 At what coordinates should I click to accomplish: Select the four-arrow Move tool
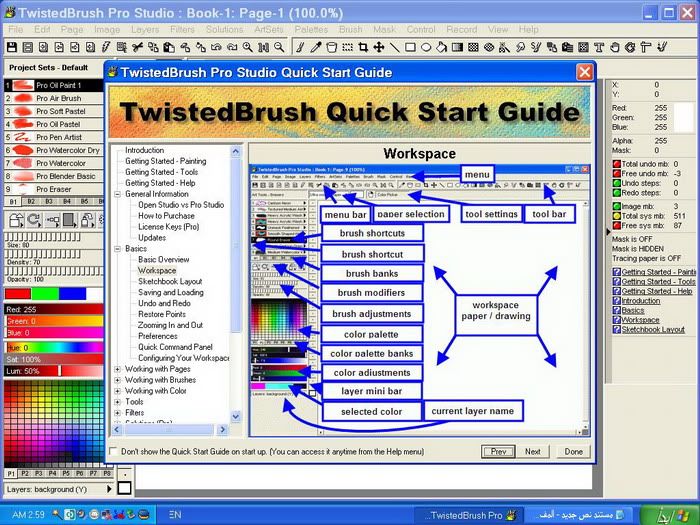coord(379,47)
